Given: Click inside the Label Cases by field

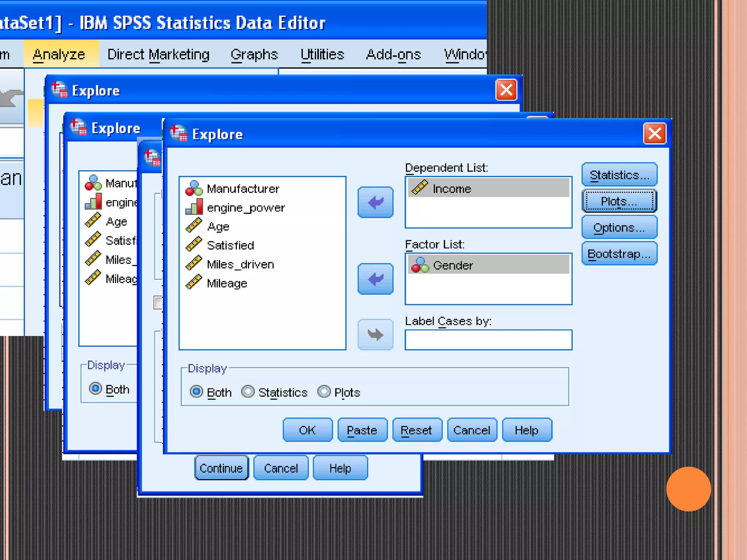Looking at the screenshot, I should click(488, 340).
